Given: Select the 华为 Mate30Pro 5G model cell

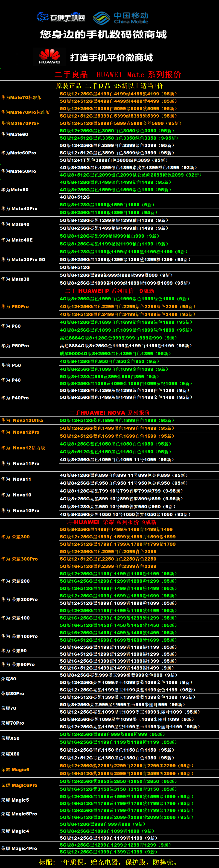Looking at the screenshot, I should 29,260.
